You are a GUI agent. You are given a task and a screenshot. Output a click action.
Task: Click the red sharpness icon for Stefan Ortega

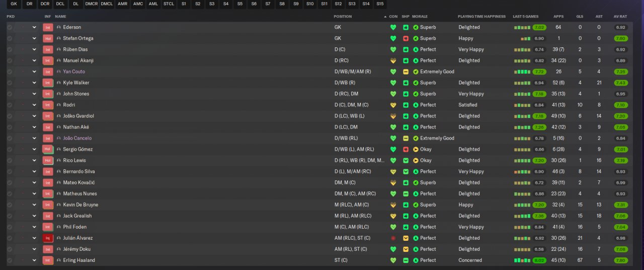pos(406,38)
